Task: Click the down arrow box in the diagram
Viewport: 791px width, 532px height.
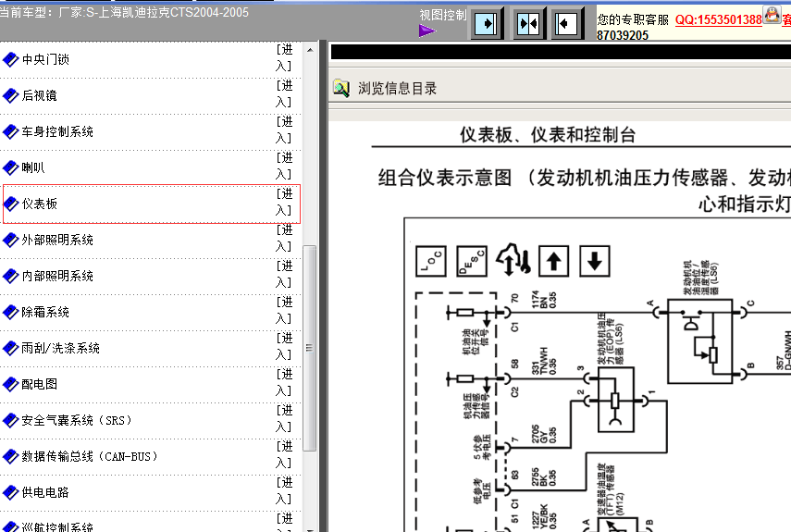Action: 595,261
